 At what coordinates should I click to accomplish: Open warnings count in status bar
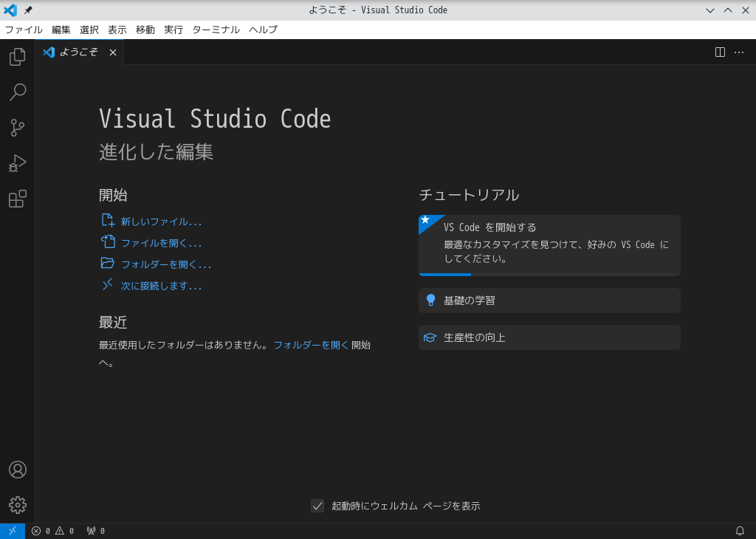65,531
